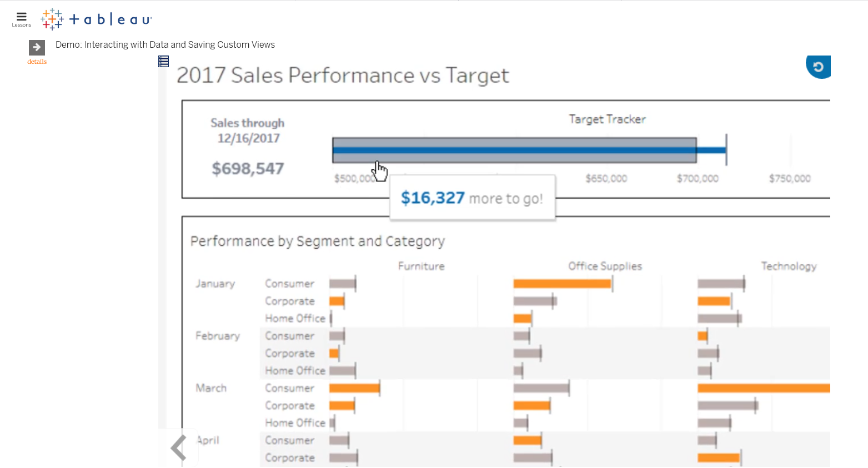Open the Lessons hamburger menu

(21, 19)
